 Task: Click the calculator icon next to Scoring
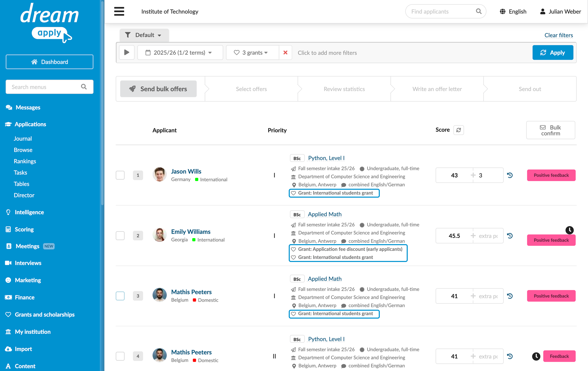coord(8,229)
